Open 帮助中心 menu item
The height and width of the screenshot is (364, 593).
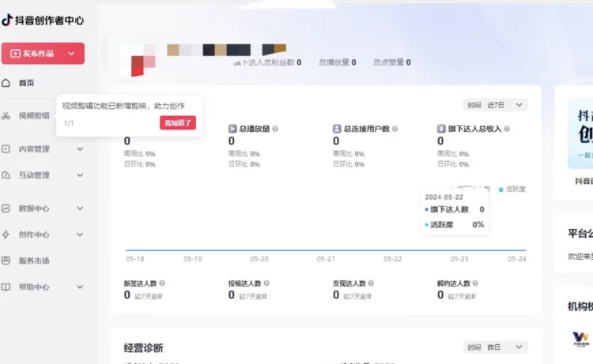[x=34, y=287]
